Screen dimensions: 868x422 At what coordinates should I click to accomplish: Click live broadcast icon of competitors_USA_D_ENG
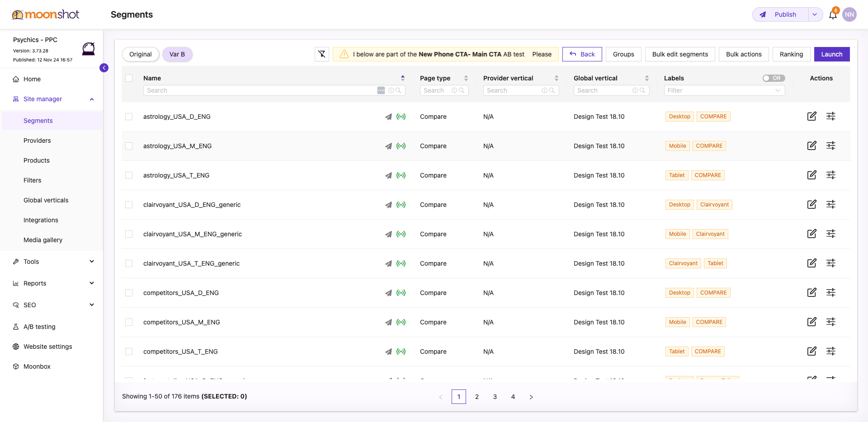401,293
